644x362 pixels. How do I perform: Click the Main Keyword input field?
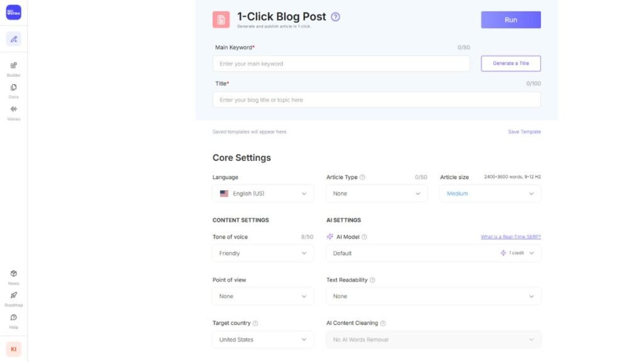[341, 63]
